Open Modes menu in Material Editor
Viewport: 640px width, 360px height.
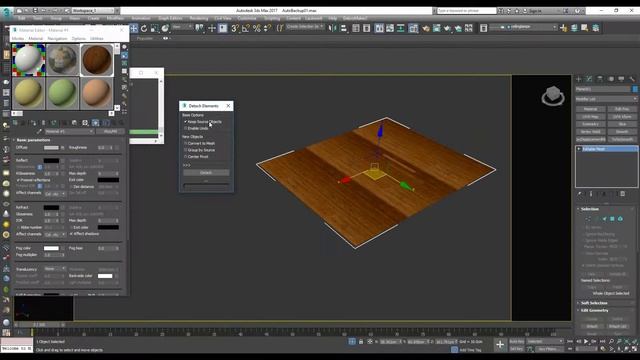[x=18, y=38]
